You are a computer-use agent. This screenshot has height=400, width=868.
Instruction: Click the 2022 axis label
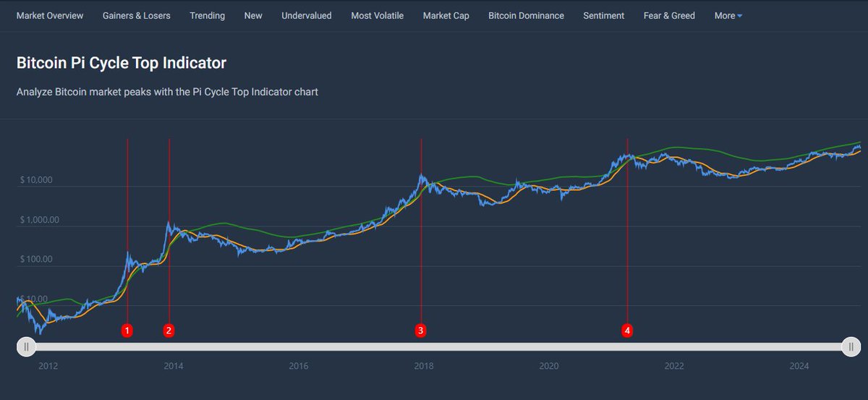click(x=674, y=366)
